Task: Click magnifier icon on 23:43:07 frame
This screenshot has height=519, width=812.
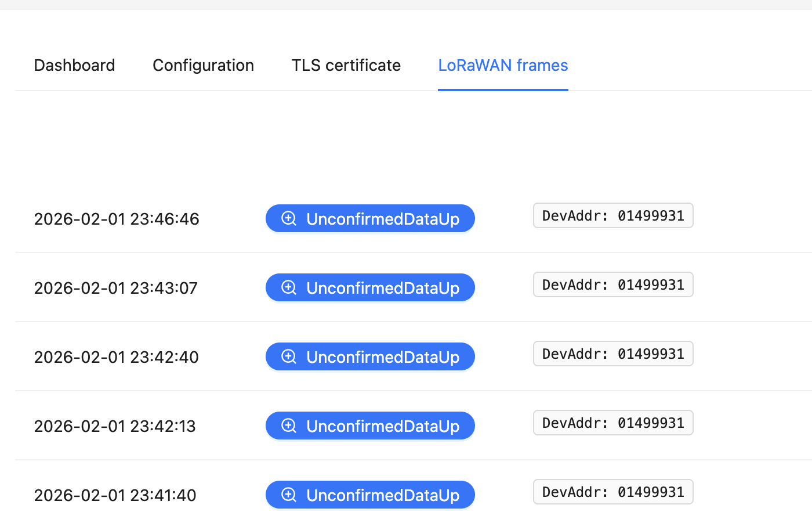Action: [289, 287]
